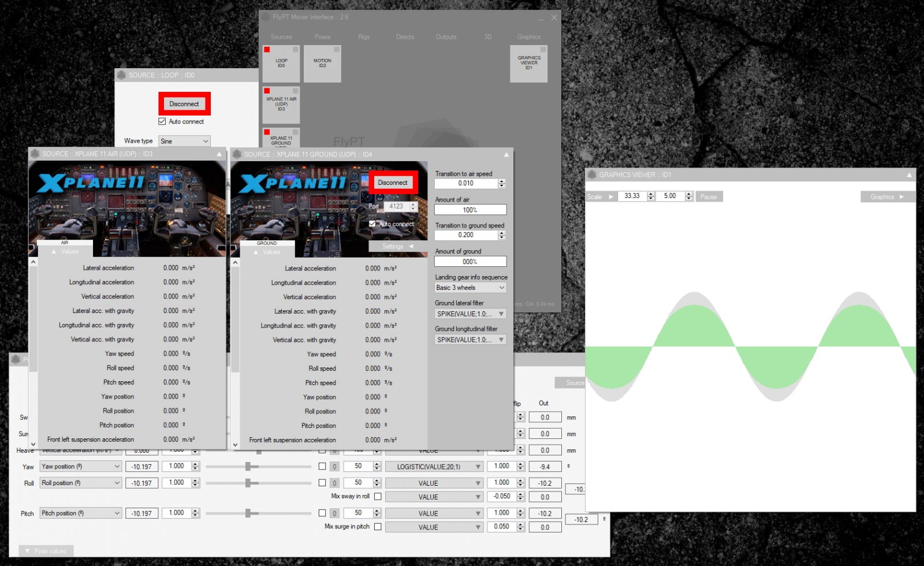Open the Rigs menu in FlyPT Mover
Image resolution: width=924 pixels, height=566 pixels.
tap(364, 37)
